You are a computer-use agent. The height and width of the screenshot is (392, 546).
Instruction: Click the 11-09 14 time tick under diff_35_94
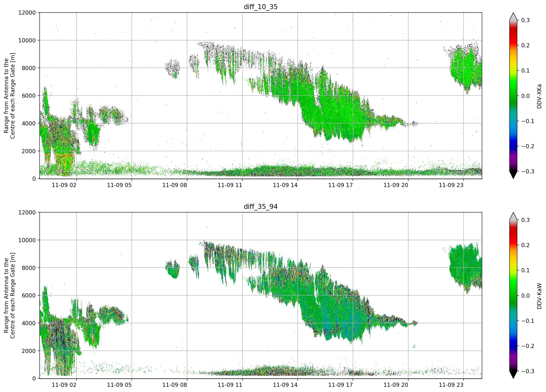tap(285, 385)
